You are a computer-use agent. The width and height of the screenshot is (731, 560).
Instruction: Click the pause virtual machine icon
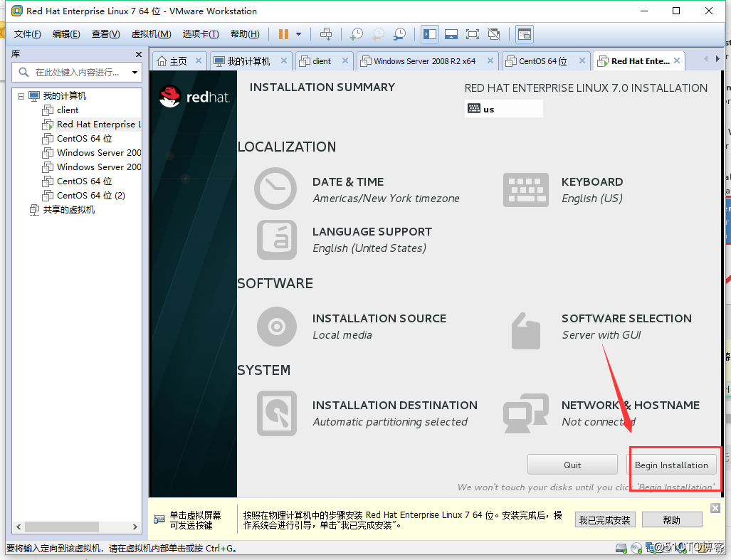pyautogui.click(x=283, y=34)
